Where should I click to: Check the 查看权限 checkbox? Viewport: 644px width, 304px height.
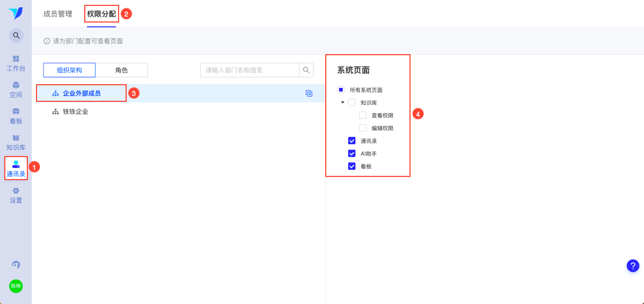click(363, 115)
